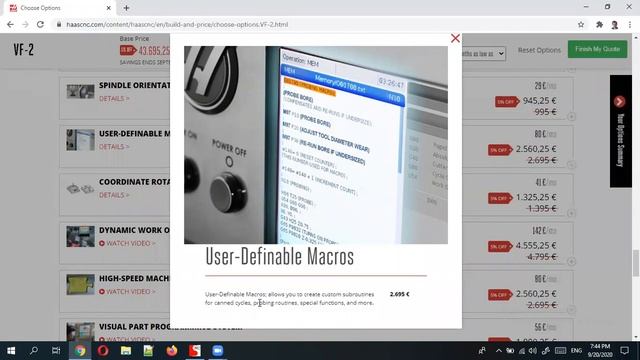Viewport: 640px width, 360px height.
Task: Open Opera from the taskbar
Action: tap(103, 351)
